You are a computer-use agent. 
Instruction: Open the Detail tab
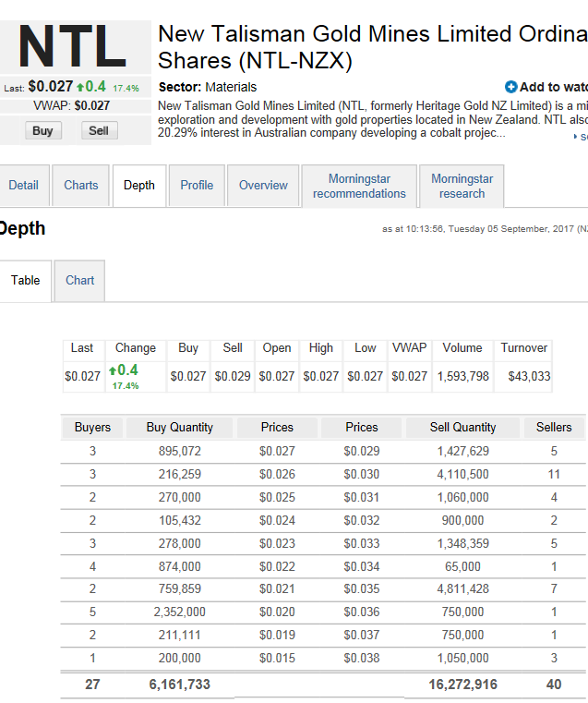pyautogui.click(x=24, y=185)
